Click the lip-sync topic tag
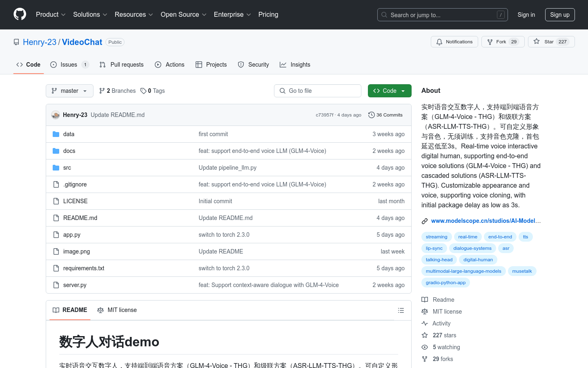588x368 pixels. [434, 248]
